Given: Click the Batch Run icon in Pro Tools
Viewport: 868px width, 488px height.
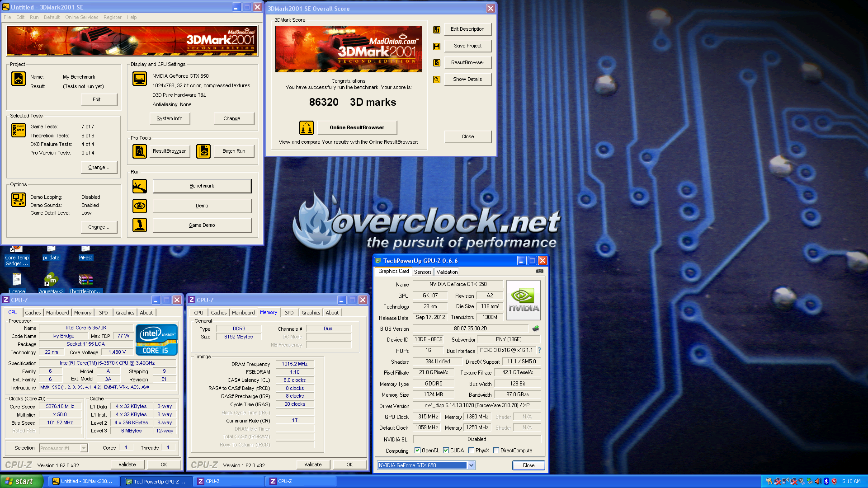Looking at the screenshot, I should tap(203, 151).
